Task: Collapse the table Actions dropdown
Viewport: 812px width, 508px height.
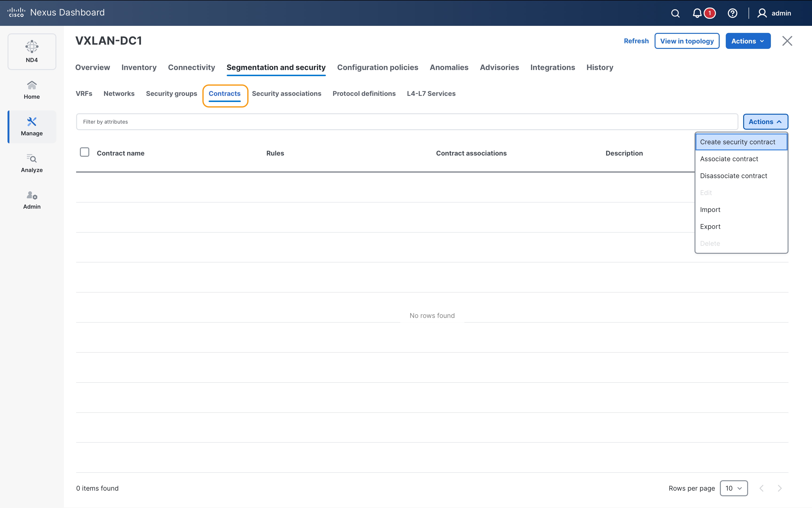Action: (x=765, y=122)
